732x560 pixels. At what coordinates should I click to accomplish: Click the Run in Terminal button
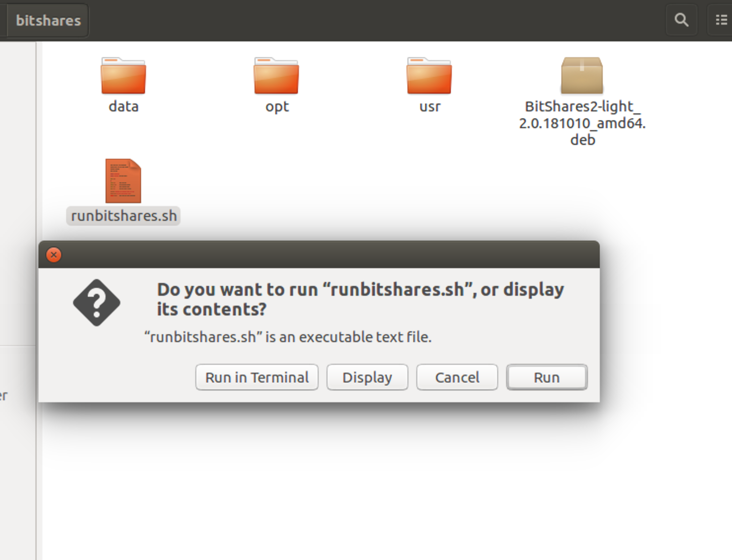click(x=257, y=378)
